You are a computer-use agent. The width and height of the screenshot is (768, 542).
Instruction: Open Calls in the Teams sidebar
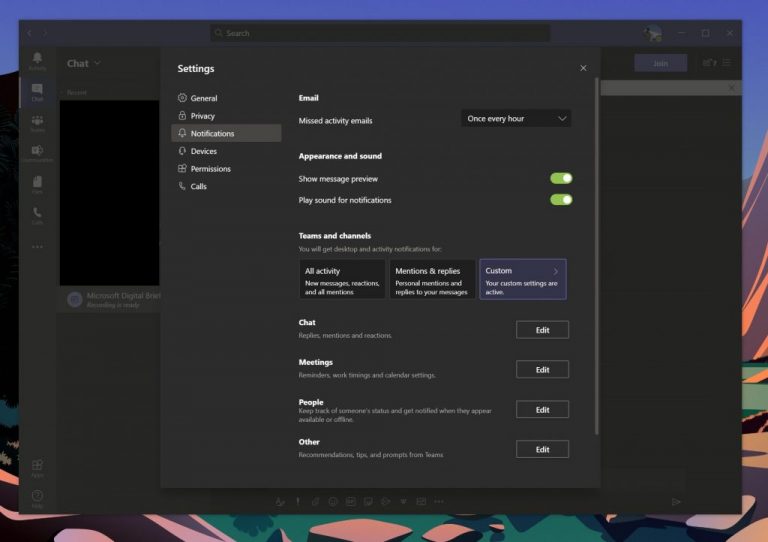pos(37,215)
